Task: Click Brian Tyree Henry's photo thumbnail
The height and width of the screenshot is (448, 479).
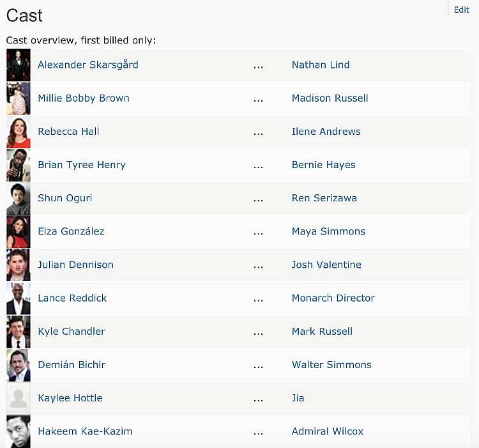Action: [x=19, y=165]
